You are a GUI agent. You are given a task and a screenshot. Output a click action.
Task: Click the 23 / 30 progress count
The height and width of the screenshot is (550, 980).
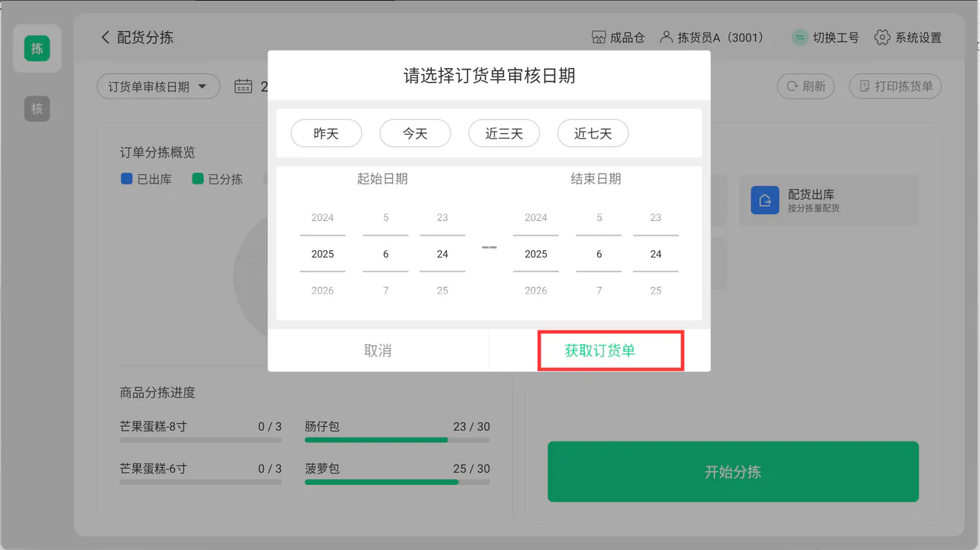click(x=472, y=426)
